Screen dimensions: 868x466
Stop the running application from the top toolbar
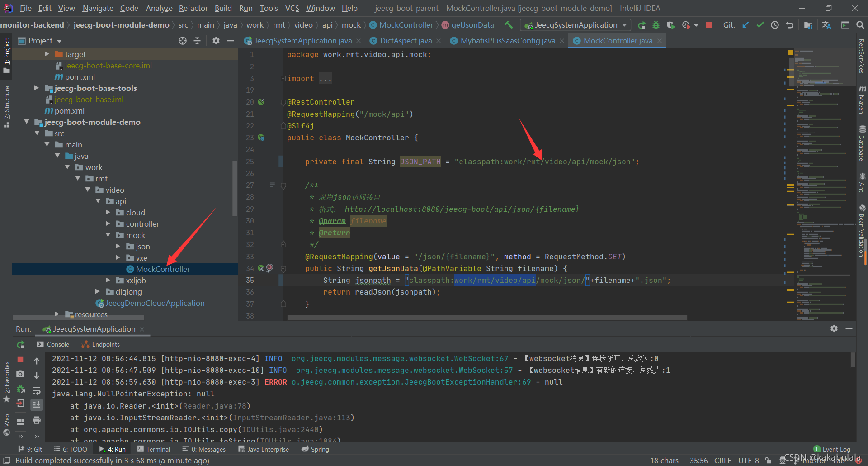click(x=709, y=25)
